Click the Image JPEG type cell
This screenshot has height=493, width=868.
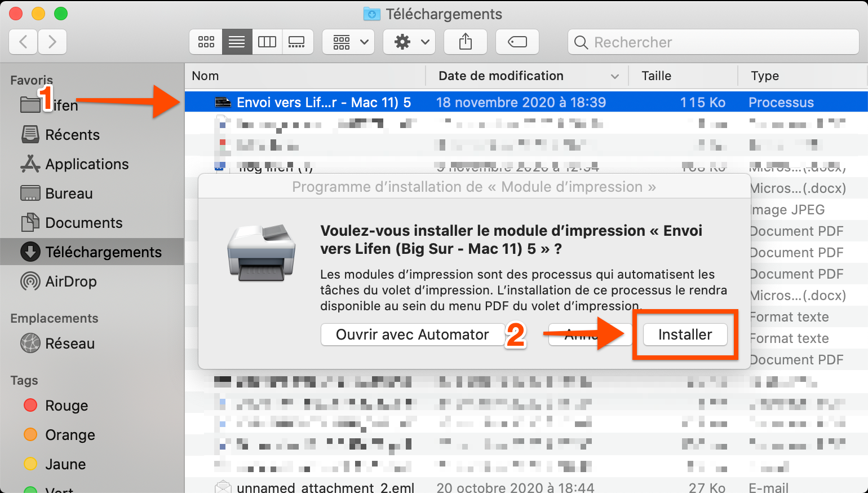point(789,210)
